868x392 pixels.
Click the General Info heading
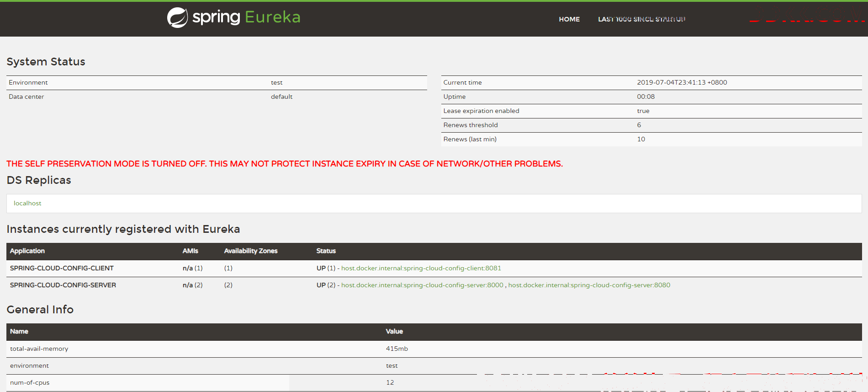(40, 310)
